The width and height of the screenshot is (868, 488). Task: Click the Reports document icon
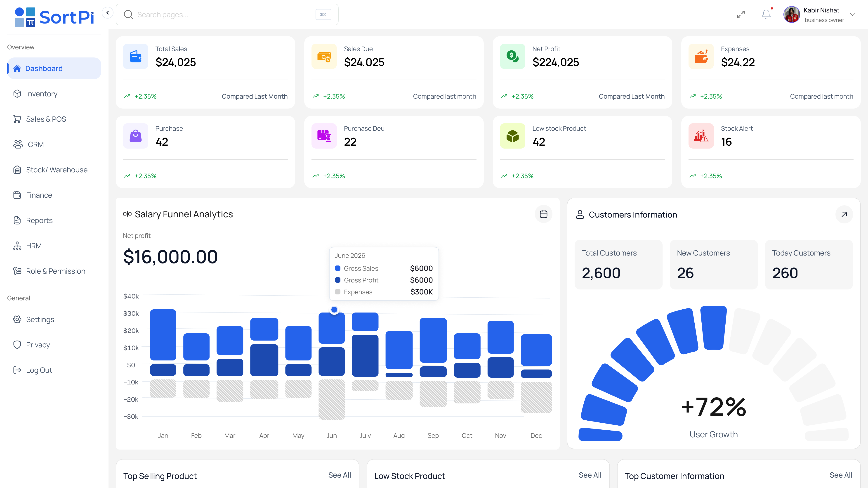[x=17, y=220]
